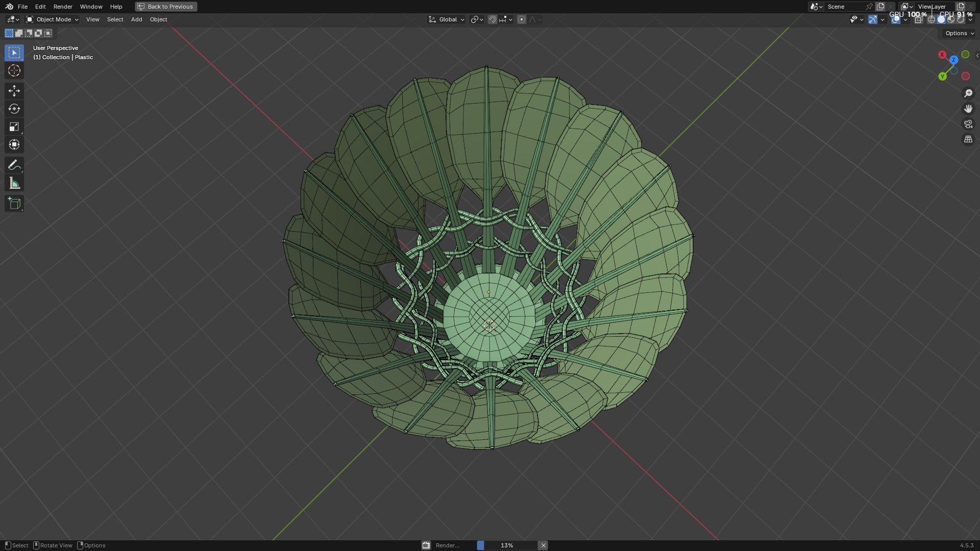Toggle the camera view icon
The image size is (980, 551).
pyautogui.click(x=968, y=124)
